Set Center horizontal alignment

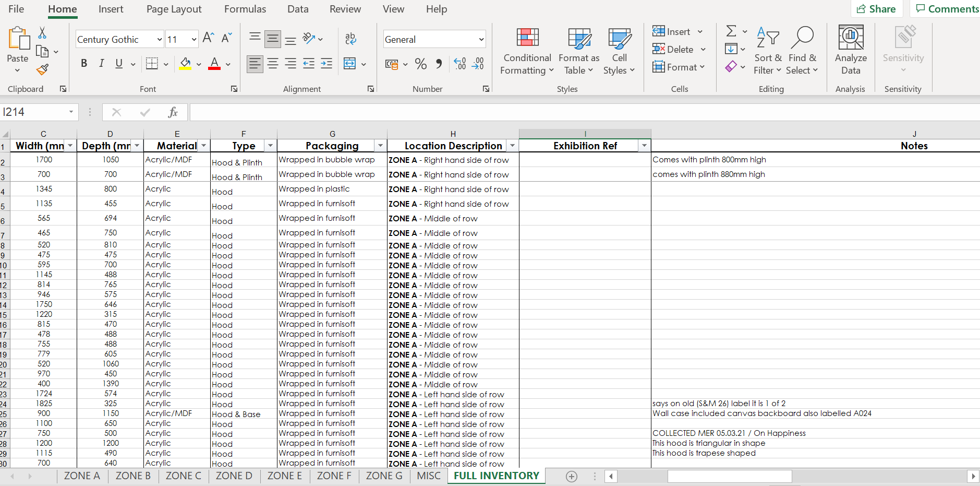(273, 64)
